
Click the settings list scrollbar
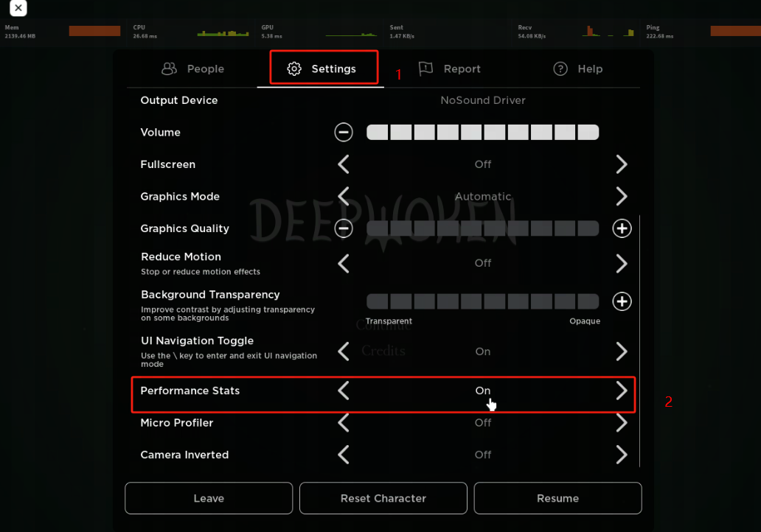pyautogui.click(x=639, y=341)
